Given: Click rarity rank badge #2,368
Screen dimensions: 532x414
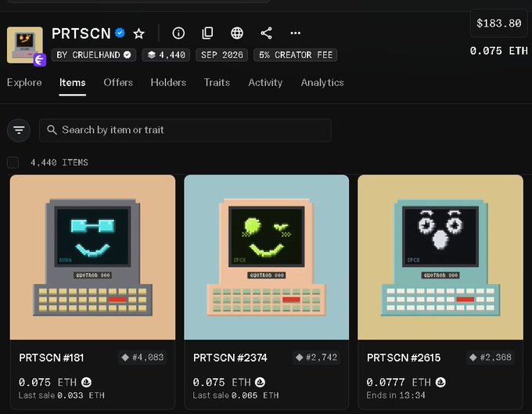Looking at the screenshot, I should (x=491, y=358).
